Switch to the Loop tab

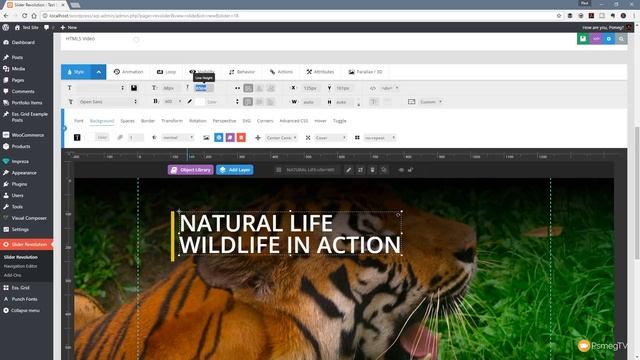(166, 72)
